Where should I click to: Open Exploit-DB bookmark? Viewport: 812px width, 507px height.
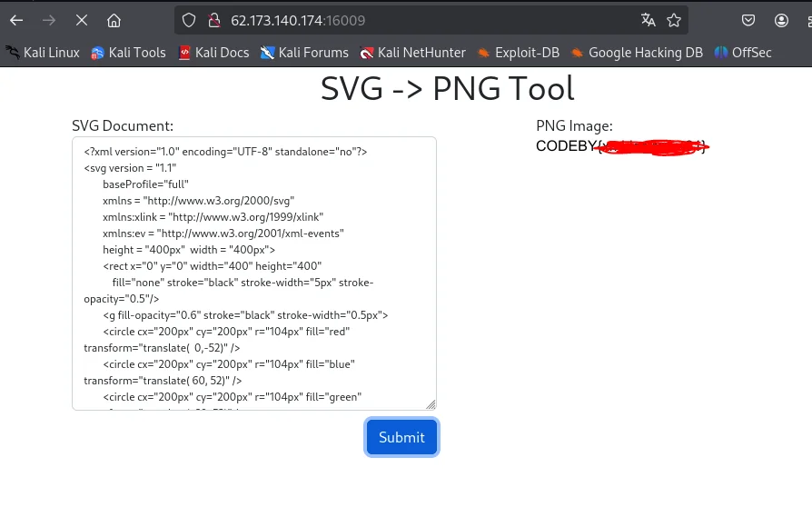point(519,53)
